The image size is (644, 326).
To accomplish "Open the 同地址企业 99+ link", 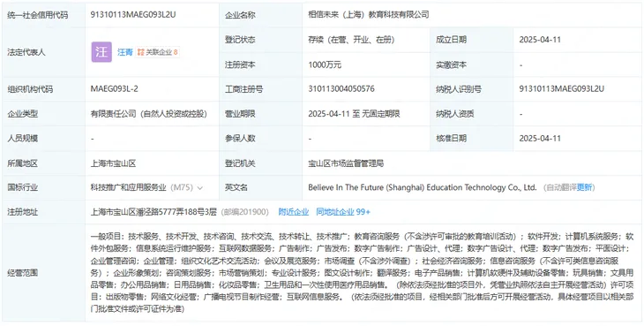I will [x=343, y=212].
